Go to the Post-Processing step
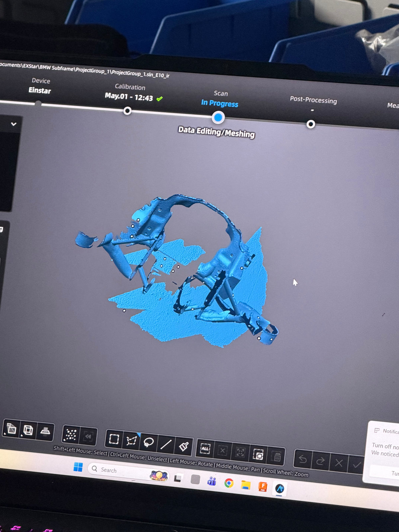This screenshot has width=399, height=532. click(311, 124)
